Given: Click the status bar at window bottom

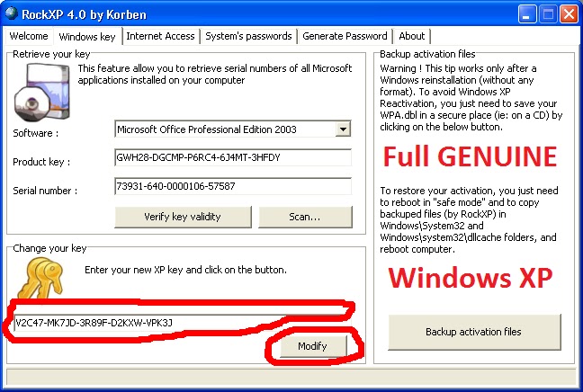Looking at the screenshot, I should (291, 377).
